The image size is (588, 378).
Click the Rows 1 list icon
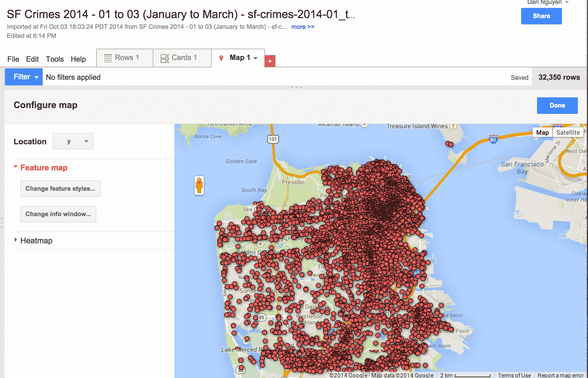pos(108,58)
